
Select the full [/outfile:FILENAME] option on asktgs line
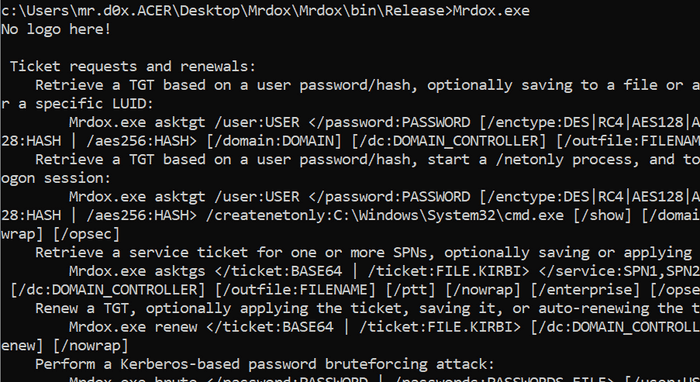pyautogui.click(x=295, y=290)
